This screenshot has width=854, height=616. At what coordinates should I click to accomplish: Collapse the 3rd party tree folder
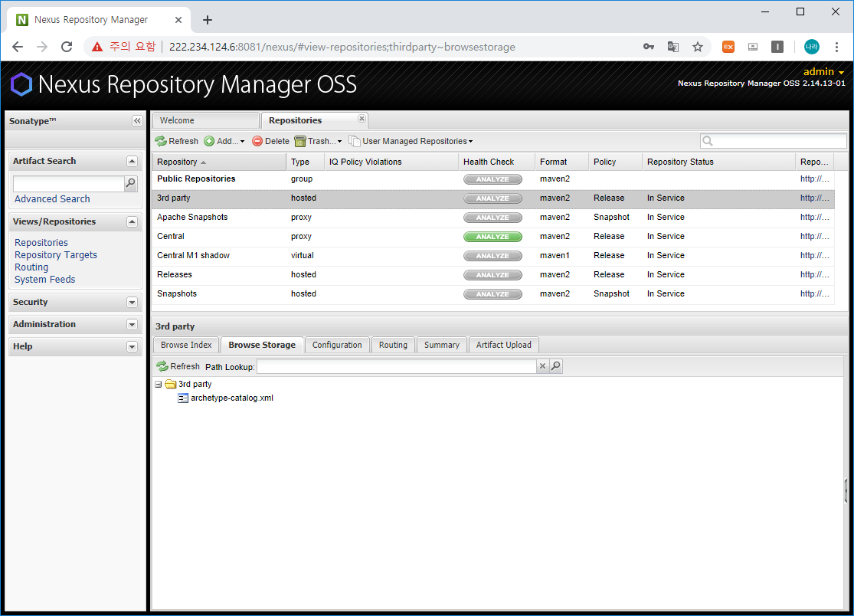point(159,385)
